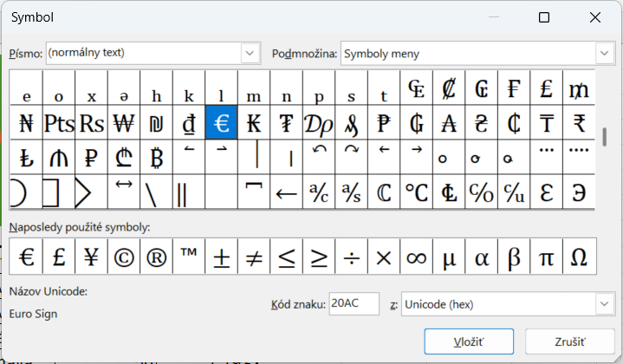Select recently used registered symbol

pyautogui.click(x=157, y=257)
